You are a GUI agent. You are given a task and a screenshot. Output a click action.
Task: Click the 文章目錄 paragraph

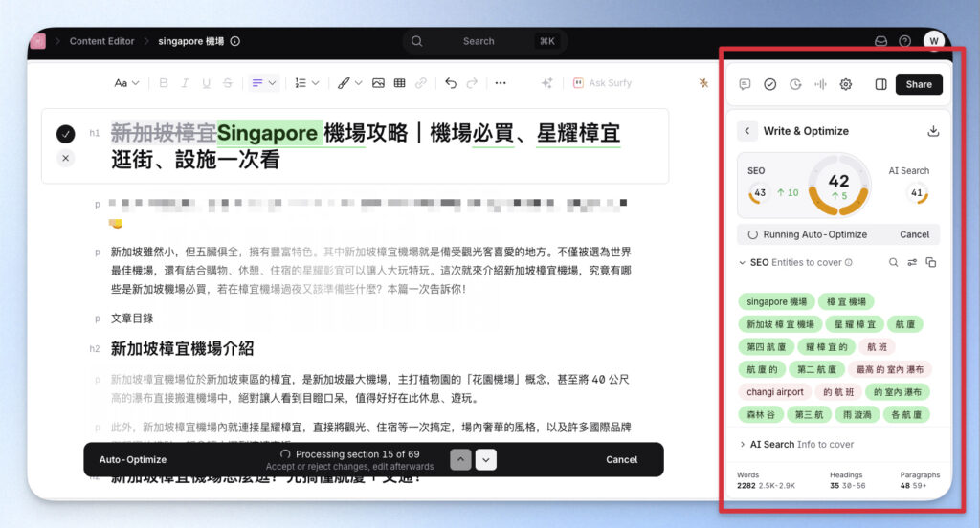click(132, 319)
